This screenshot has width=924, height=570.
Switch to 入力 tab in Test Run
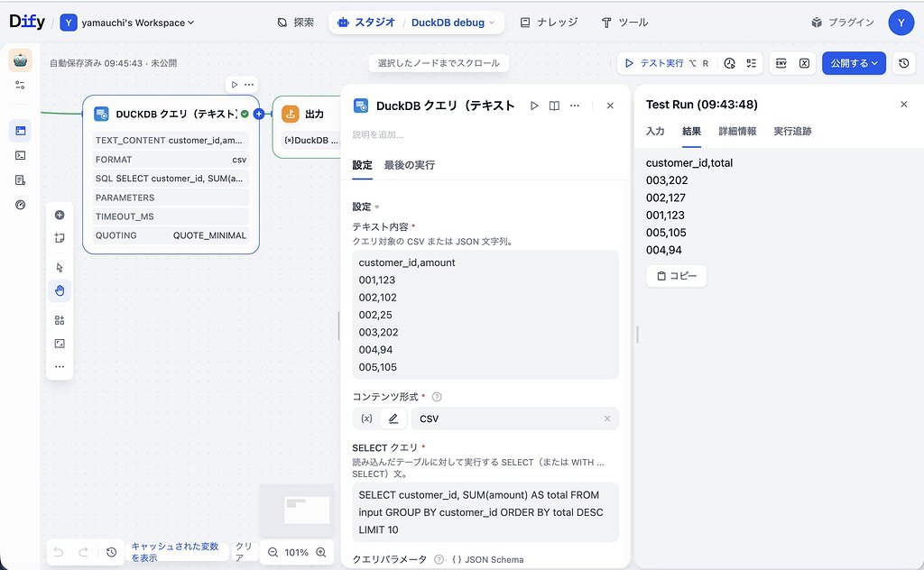655,132
